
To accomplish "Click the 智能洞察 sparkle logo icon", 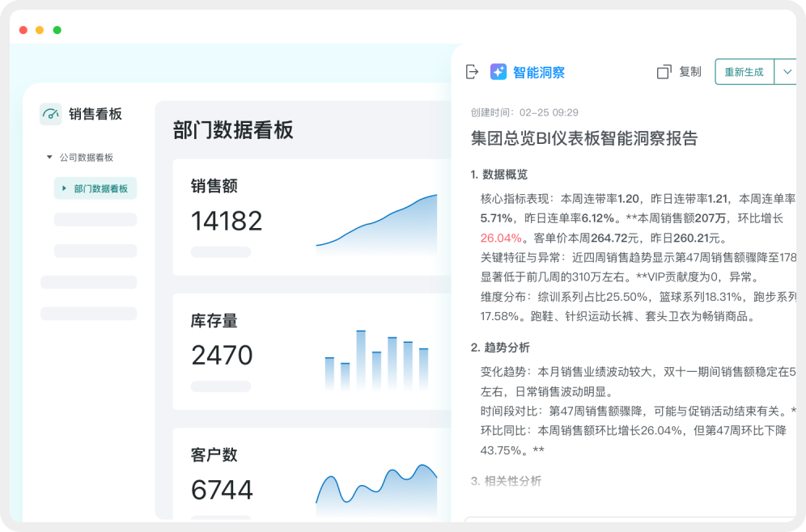I will point(498,72).
